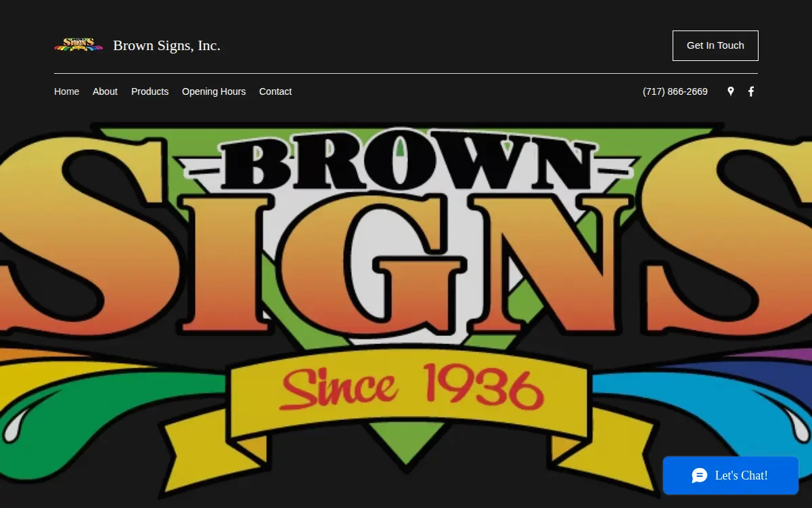Visit the Facebook page icon

click(751, 91)
